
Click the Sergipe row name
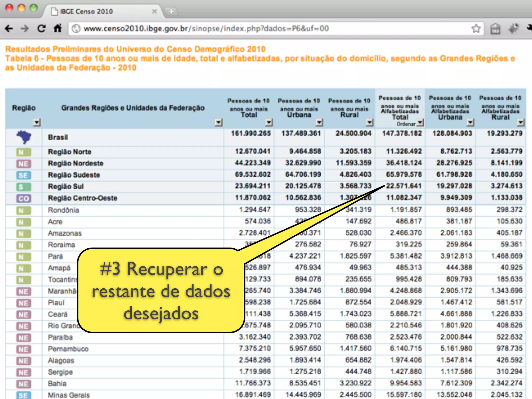pyautogui.click(x=60, y=373)
